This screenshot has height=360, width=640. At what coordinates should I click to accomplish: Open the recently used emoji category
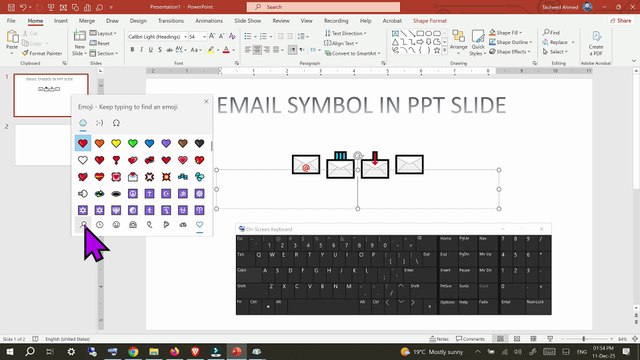[x=100, y=224]
